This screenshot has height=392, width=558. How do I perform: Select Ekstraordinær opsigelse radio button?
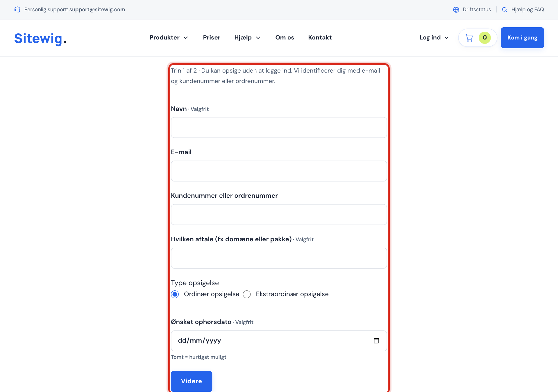click(x=247, y=294)
